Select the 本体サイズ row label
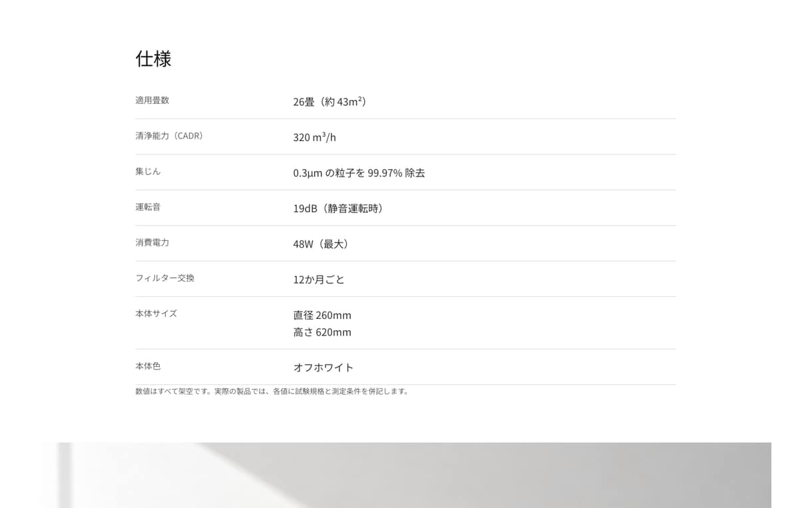Image resolution: width=812 pixels, height=508 pixels. tap(156, 314)
